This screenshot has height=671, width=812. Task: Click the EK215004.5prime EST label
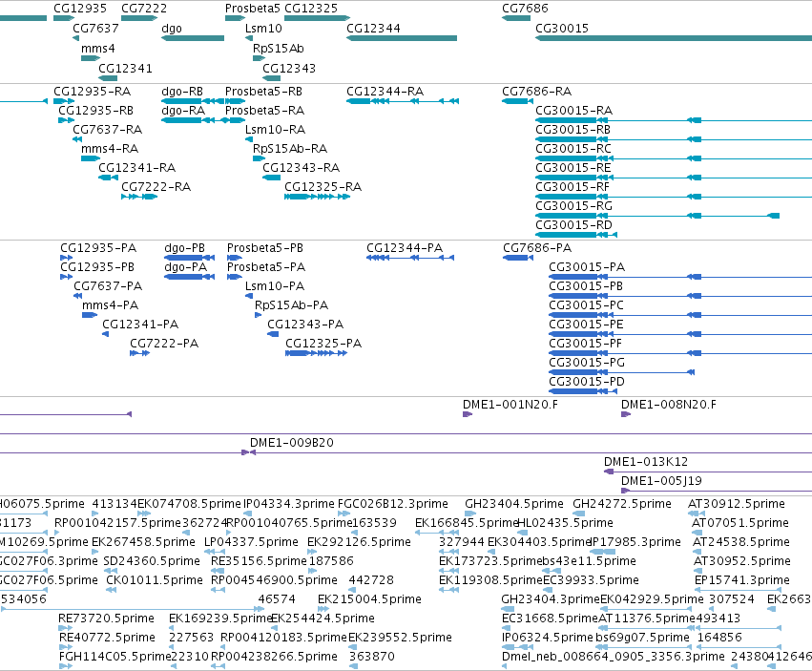369,599
